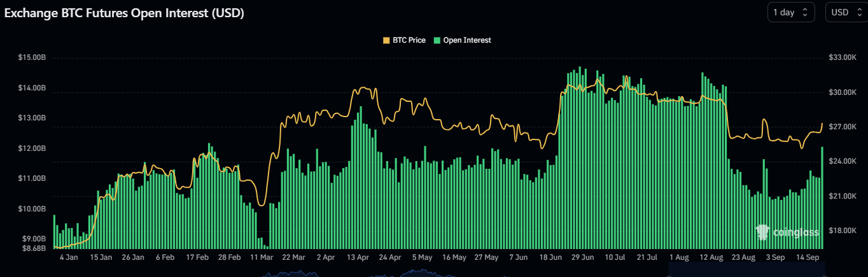This screenshot has width=868, height=277.
Task: Select the 29 Jun x-axis date label
Action: [x=583, y=258]
